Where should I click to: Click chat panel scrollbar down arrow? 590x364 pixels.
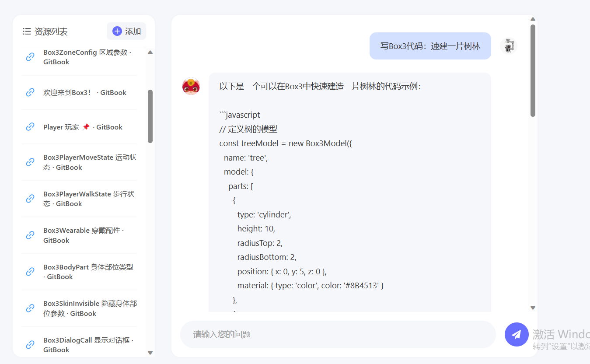pyautogui.click(x=533, y=308)
